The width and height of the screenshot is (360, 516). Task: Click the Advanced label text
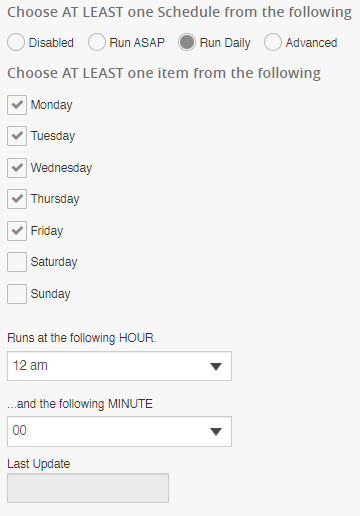[x=311, y=43]
